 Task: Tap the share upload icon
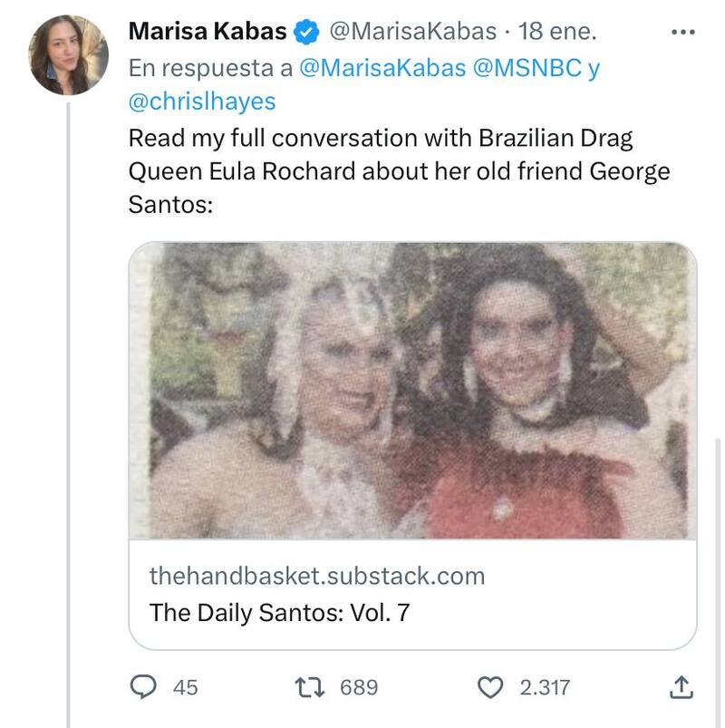tap(681, 687)
